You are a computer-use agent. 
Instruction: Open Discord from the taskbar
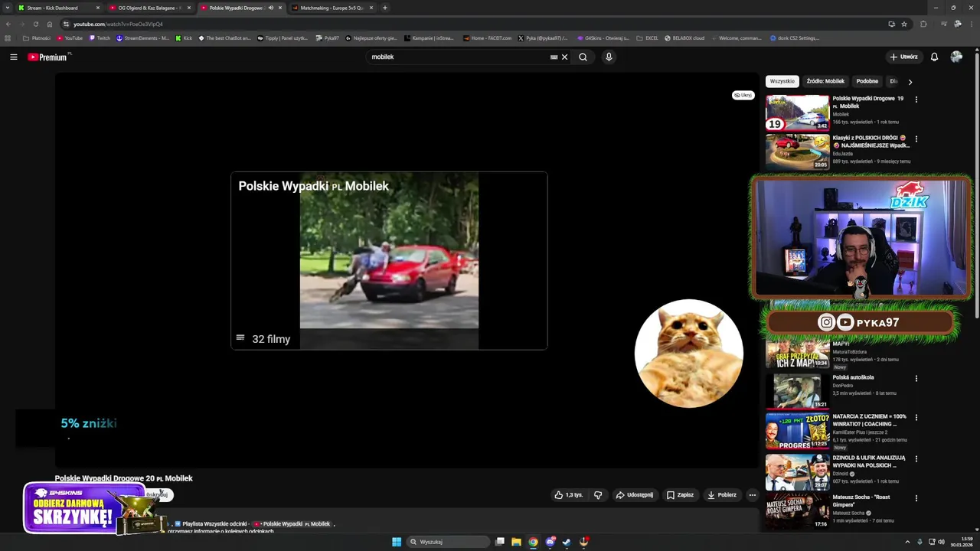coord(550,542)
